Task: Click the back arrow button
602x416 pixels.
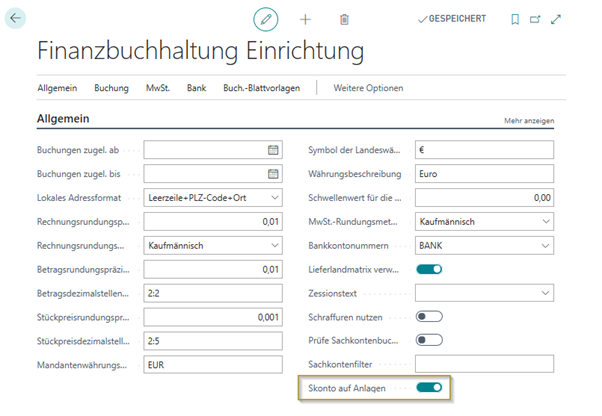Action: [x=17, y=18]
